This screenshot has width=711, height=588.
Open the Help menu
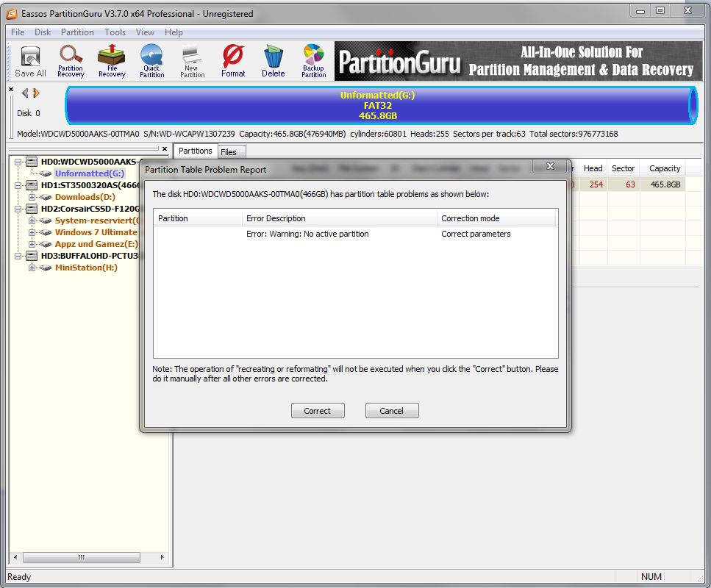[x=174, y=32]
